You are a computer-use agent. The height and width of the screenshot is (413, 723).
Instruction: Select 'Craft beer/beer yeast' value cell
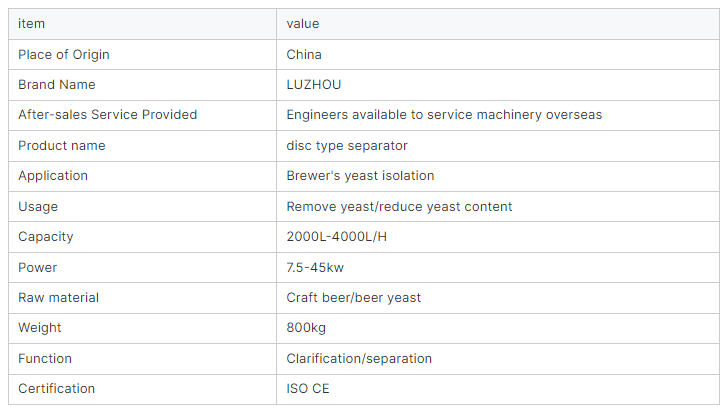[x=354, y=298]
